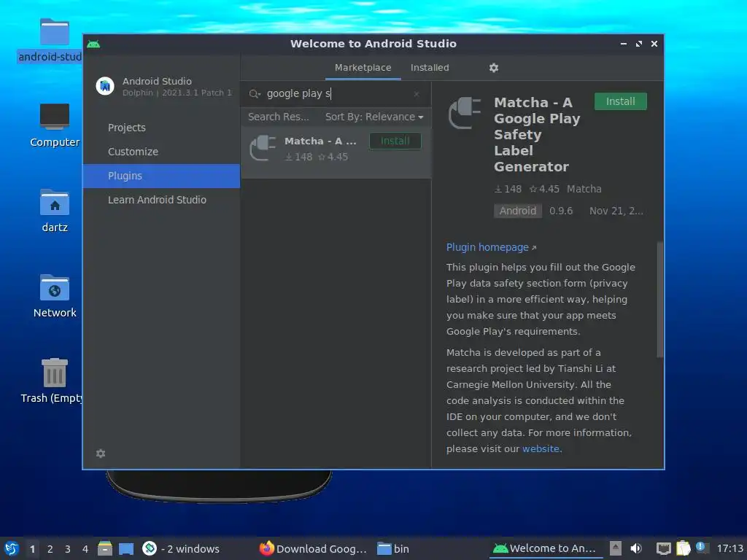Viewport: 747px width, 560px height.
Task: Click the Matcha plugin plug icon in the results list
Action: [x=263, y=148]
